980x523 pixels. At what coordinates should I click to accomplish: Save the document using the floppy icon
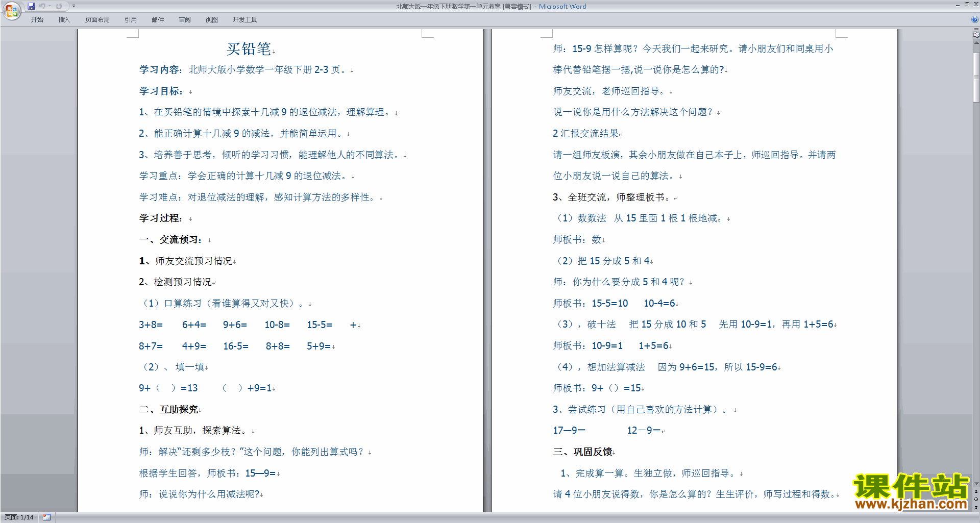point(31,6)
